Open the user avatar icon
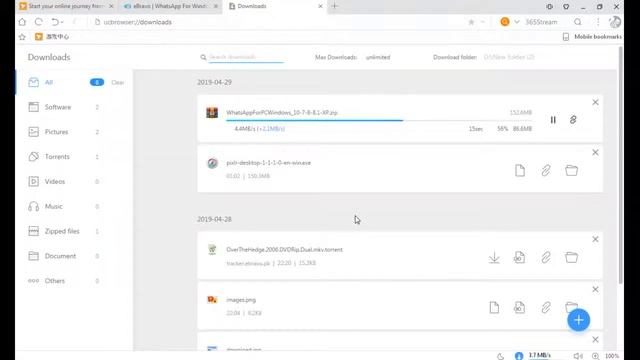The width and height of the screenshot is (640, 360). 615,22
